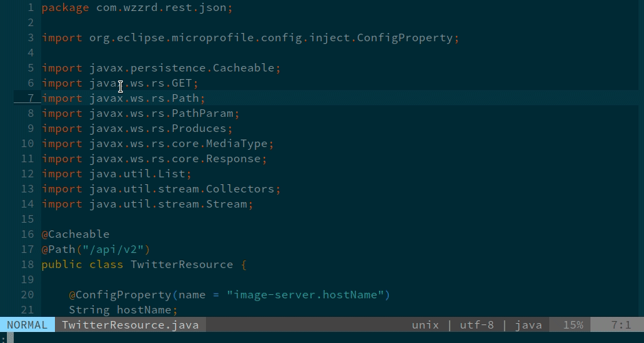Click line number 18 in the gutter

coord(27,265)
